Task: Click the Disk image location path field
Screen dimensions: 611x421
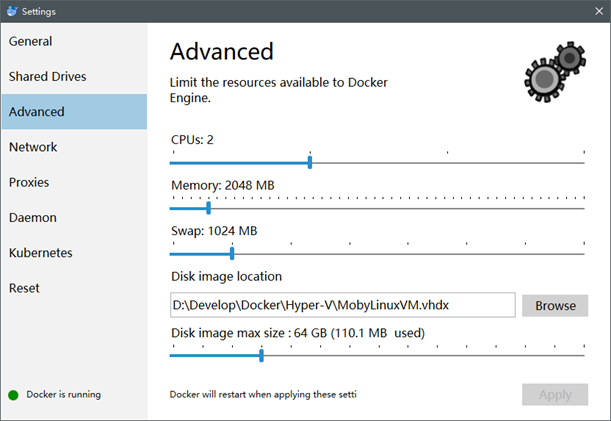Action: pyautogui.click(x=343, y=305)
